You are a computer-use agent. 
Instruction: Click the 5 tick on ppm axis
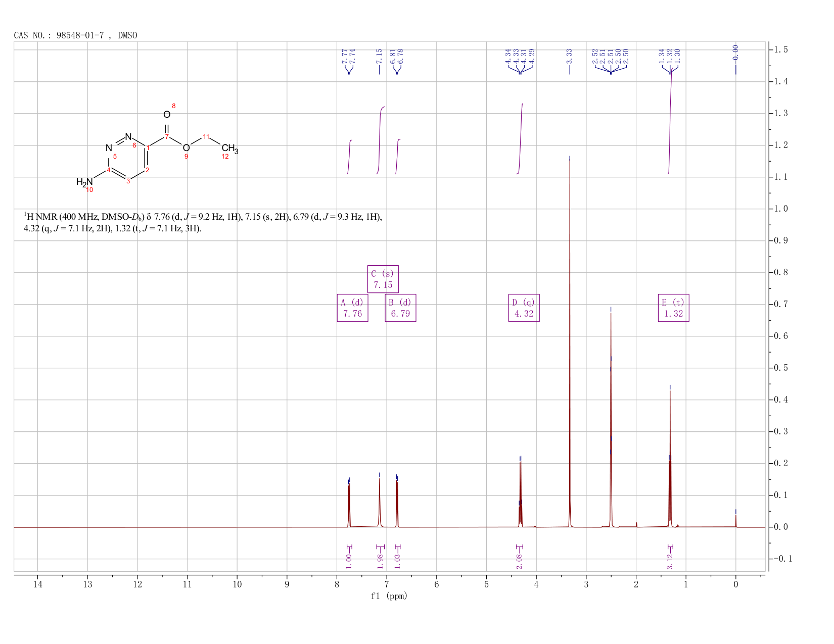point(486,584)
